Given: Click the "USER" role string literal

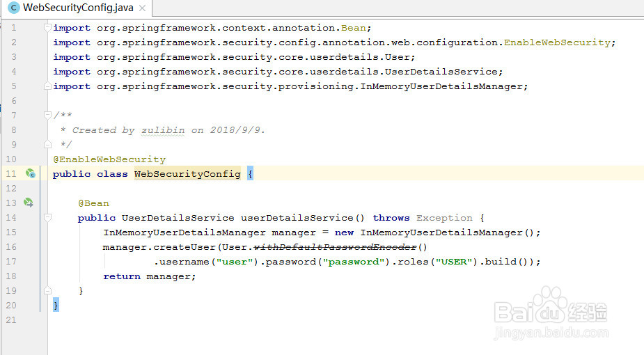Looking at the screenshot, I should [454, 262].
